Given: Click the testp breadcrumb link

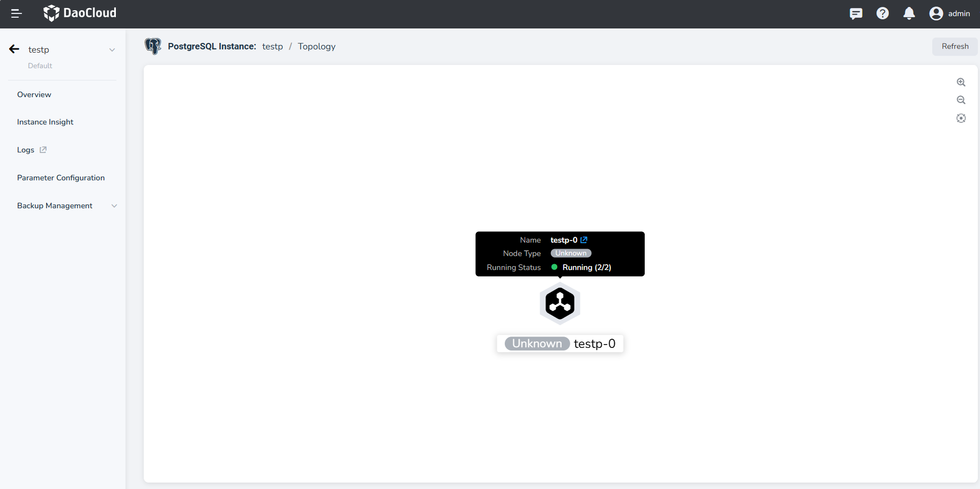Looking at the screenshot, I should coord(272,47).
